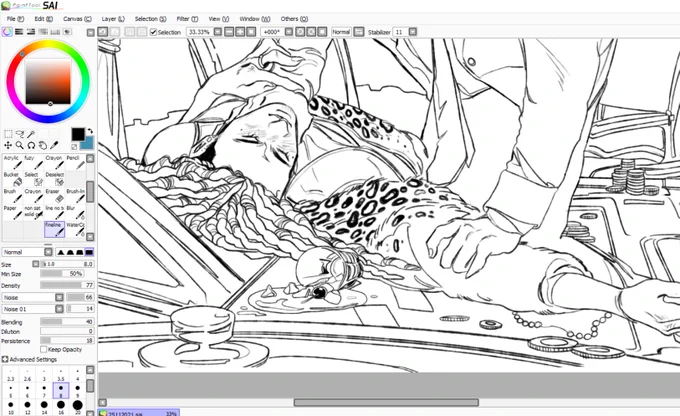The width and height of the screenshot is (680, 416).
Task: Choose the fuzy brush
Action: [33, 162]
